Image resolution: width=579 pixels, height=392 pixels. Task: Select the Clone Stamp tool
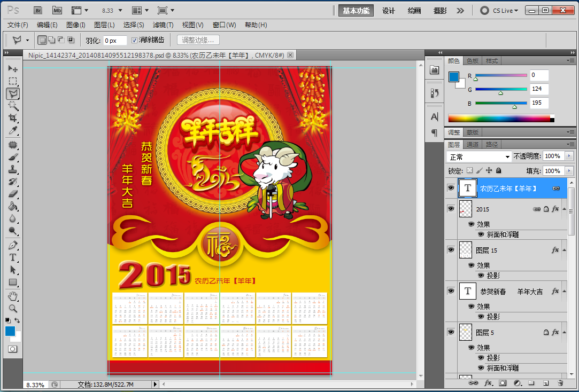12,170
